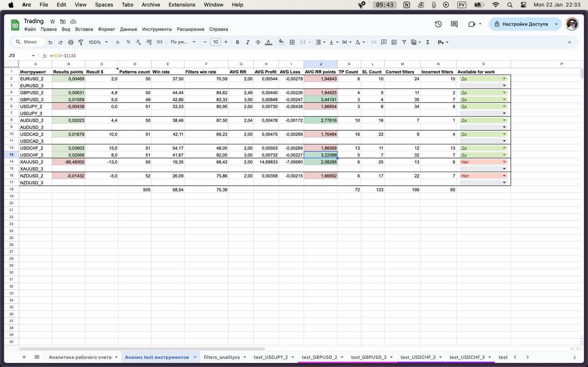The width and height of the screenshot is (588, 367).
Task: Click the Google account avatar
Action: pos(572,24)
